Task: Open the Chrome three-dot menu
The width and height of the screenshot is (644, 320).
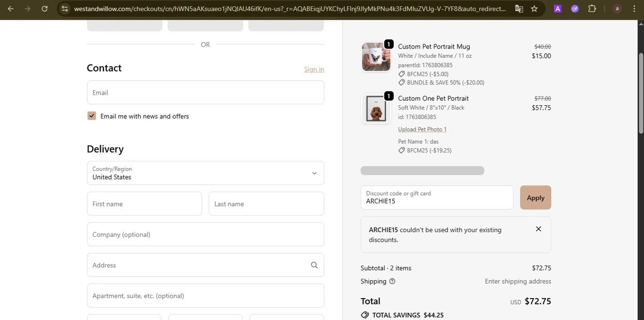Action: pyautogui.click(x=635, y=9)
